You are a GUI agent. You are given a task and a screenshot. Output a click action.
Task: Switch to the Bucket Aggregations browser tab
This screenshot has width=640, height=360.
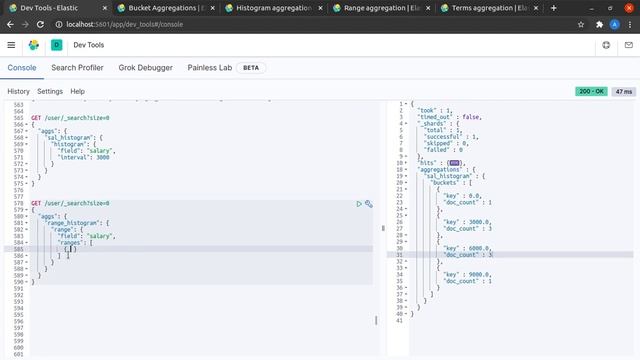point(165,8)
